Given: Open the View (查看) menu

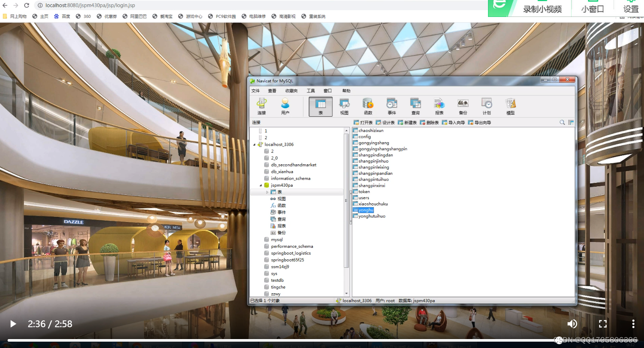Looking at the screenshot, I should click(272, 91).
